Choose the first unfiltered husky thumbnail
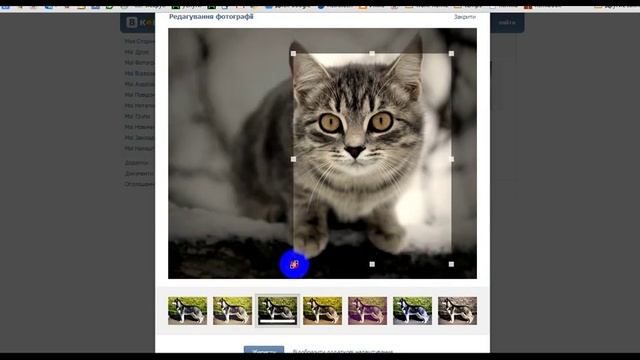Screen dimensions: 640x360 pos(187,311)
